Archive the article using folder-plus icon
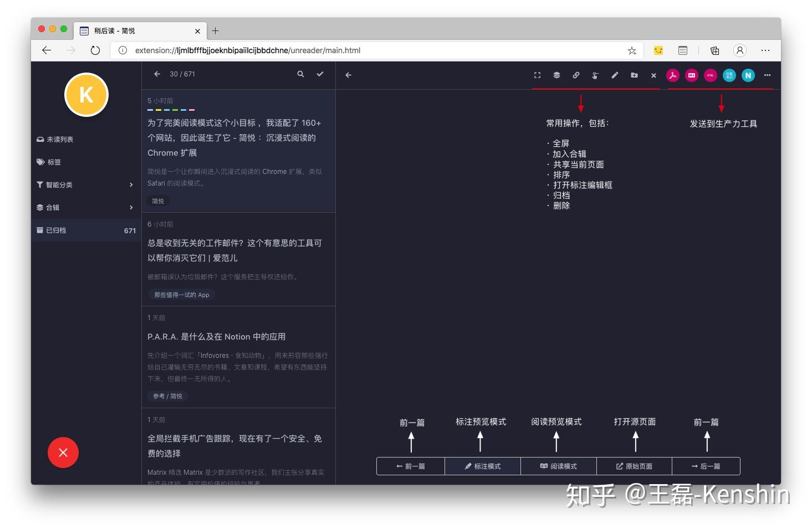812x529 pixels. coord(634,75)
